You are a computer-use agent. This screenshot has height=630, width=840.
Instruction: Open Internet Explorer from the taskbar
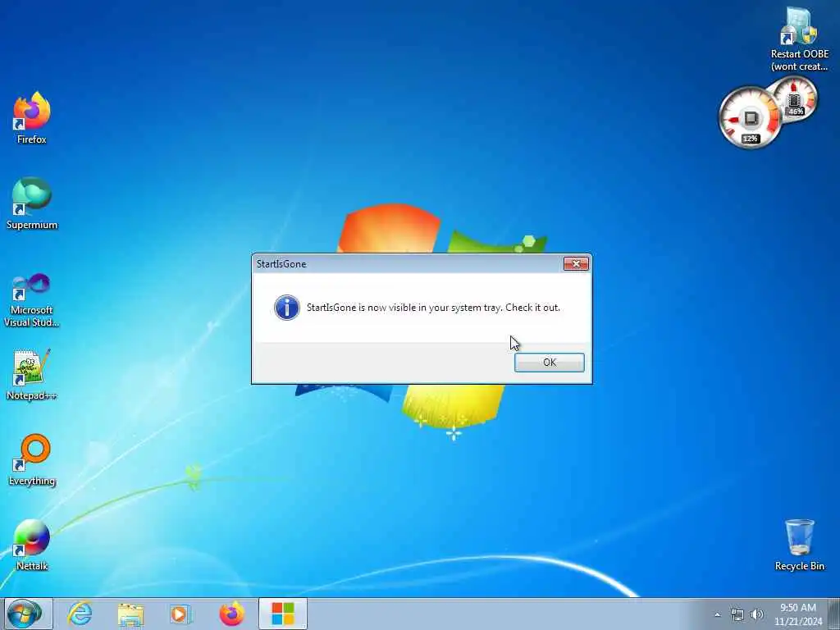[80, 614]
